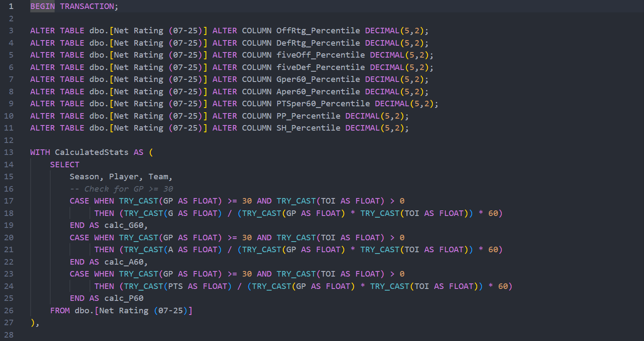This screenshot has height=341, width=644.
Task: Select position in Gper60_Percentile text
Action: 318,79
